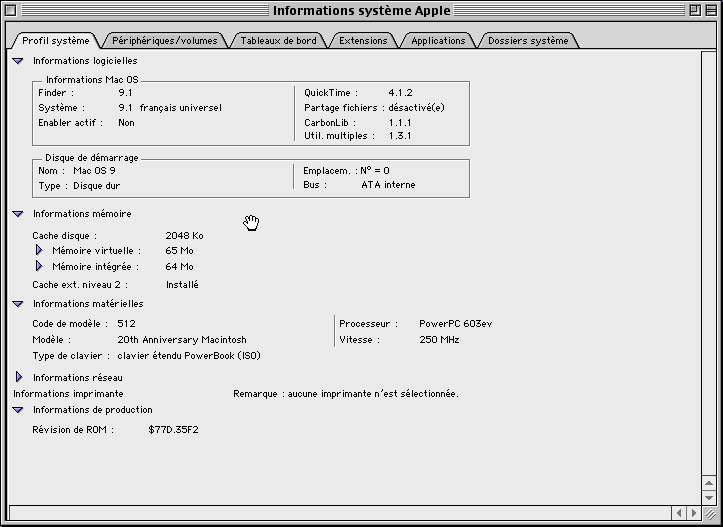Click the zoom box in title bar
Viewport: 723px width, 527px height.
[695, 10]
